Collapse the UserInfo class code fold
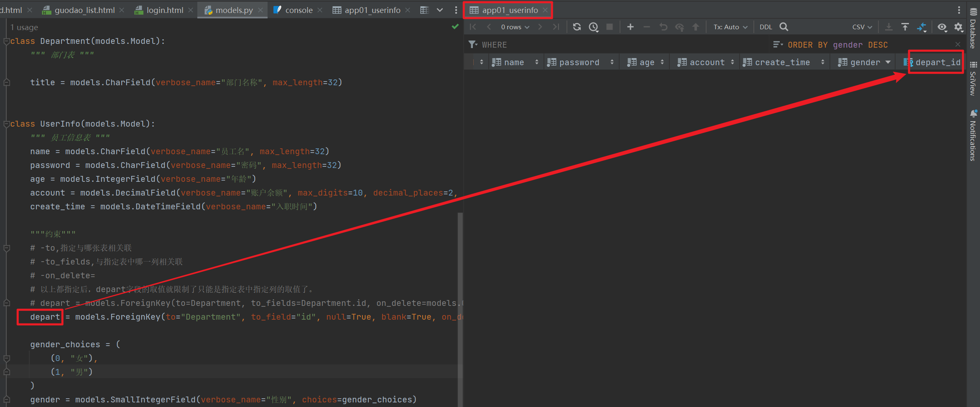980x407 pixels. point(7,124)
